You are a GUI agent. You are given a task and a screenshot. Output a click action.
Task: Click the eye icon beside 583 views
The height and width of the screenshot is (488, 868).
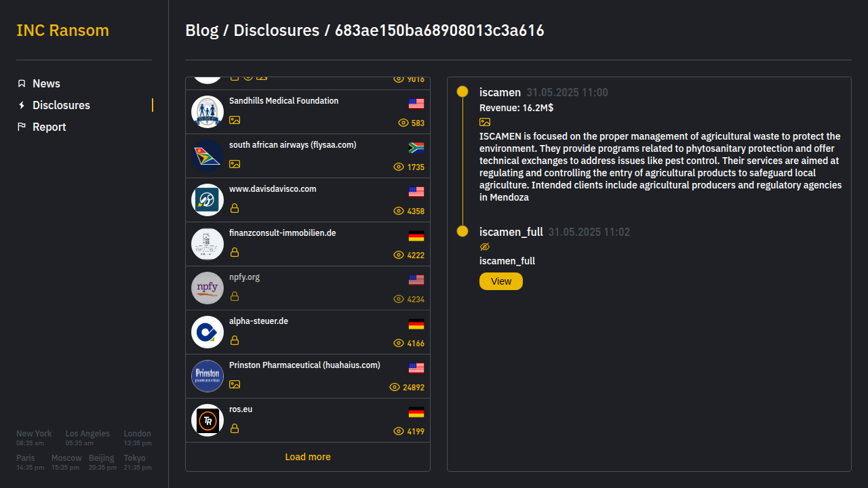point(403,123)
